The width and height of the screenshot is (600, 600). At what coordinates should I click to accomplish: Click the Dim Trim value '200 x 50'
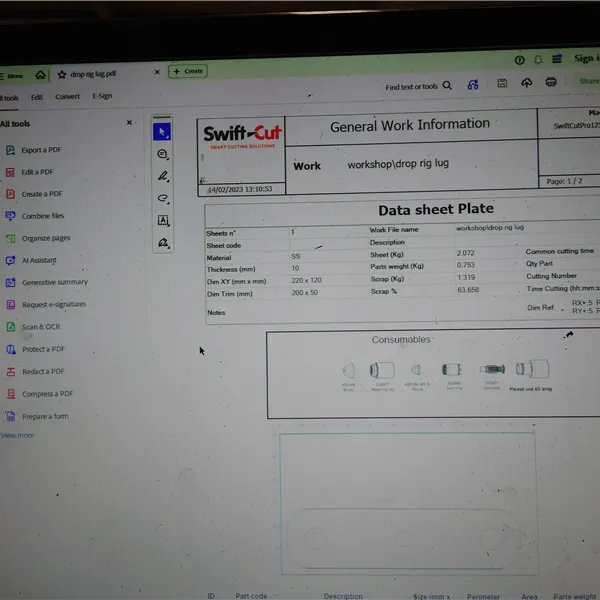click(305, 293)
